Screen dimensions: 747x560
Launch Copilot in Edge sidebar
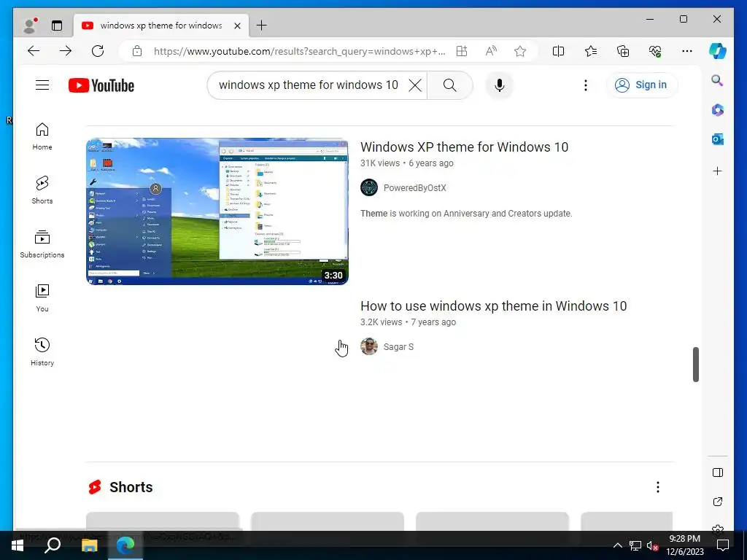click(x=718, y=51)
